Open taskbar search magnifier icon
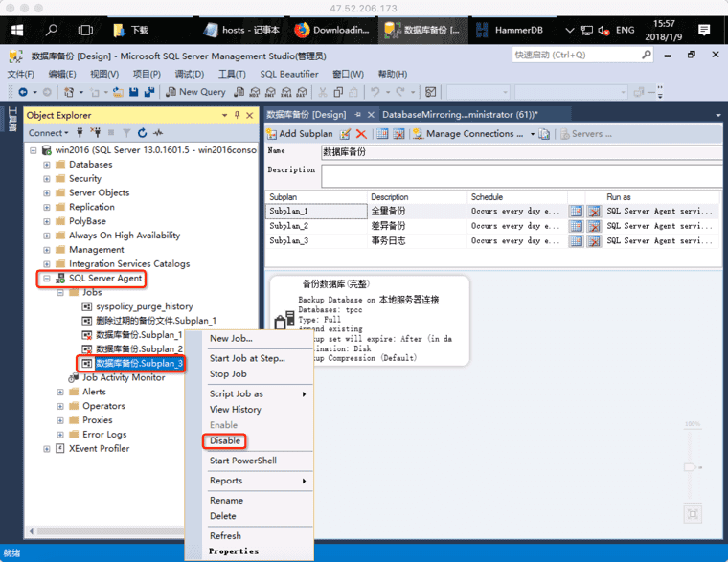 click(51, 31)
